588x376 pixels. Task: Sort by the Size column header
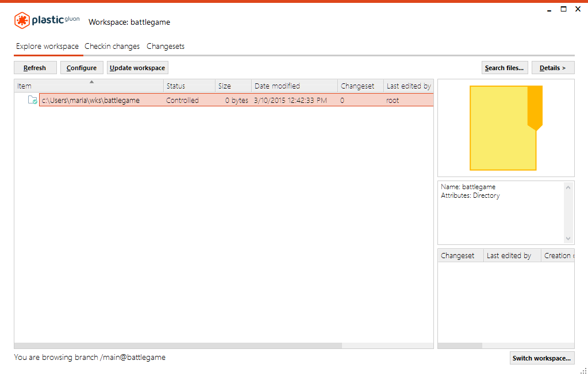pyautogui.click(x=233, y=86)
